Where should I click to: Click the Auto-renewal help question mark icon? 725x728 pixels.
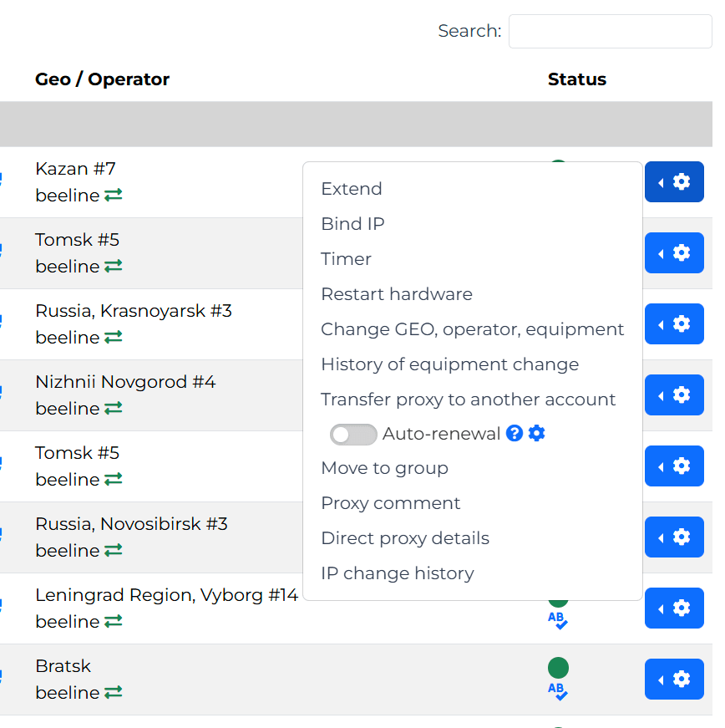[515, 433]
